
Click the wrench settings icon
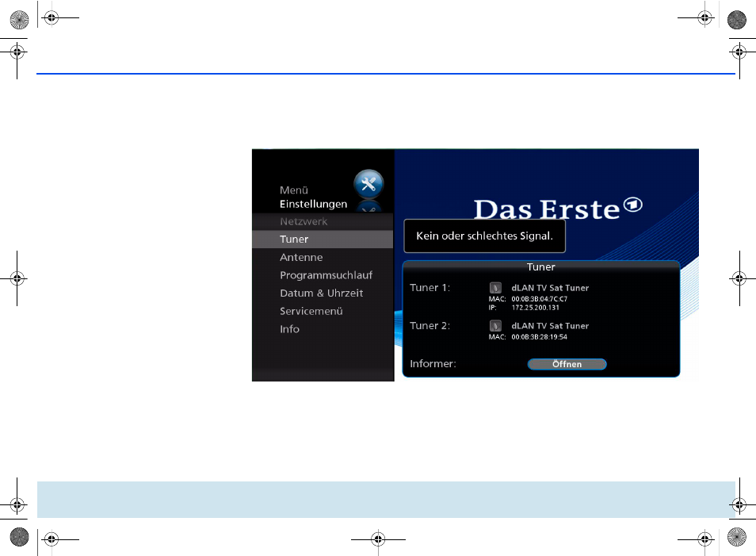[368, 184]
